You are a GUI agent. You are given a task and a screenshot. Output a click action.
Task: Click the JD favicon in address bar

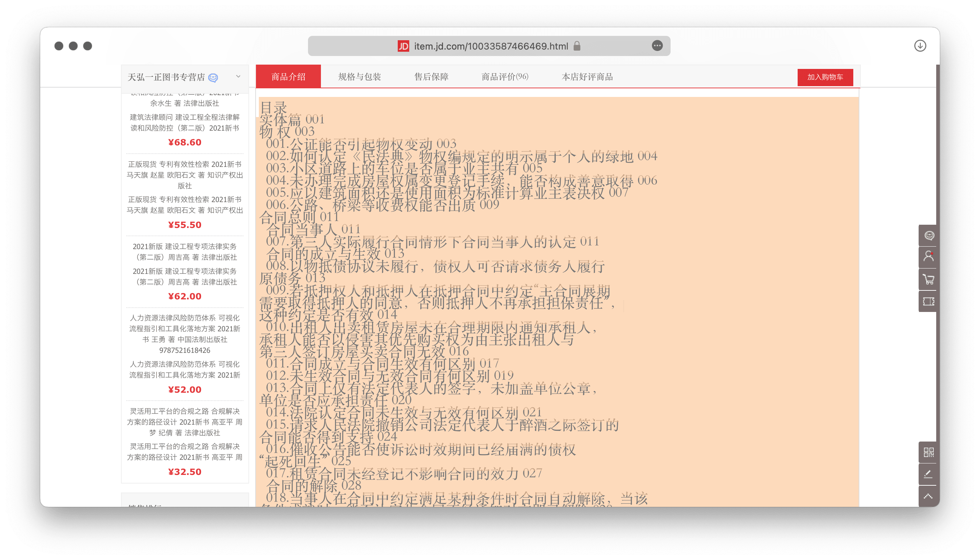pos(403,46)
